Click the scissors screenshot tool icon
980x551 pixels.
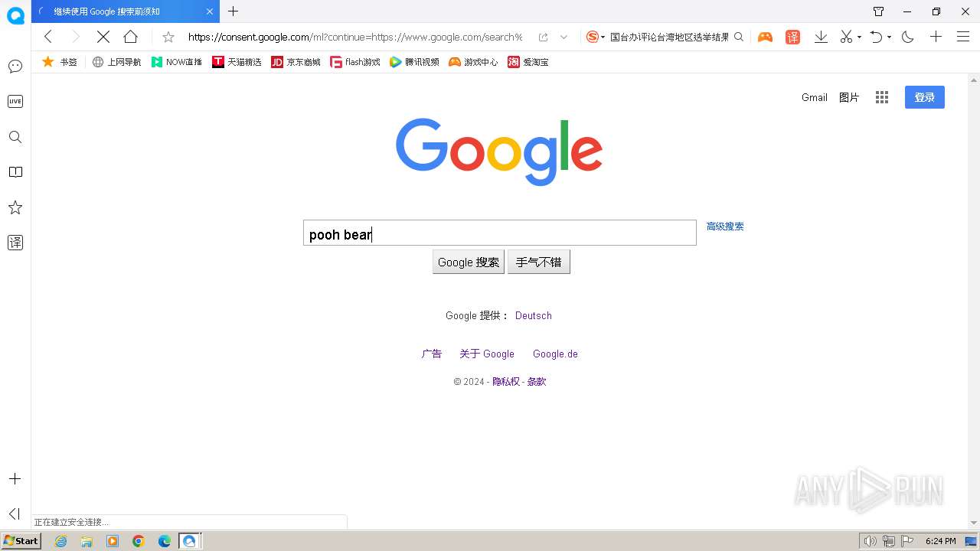coord(846,37)
